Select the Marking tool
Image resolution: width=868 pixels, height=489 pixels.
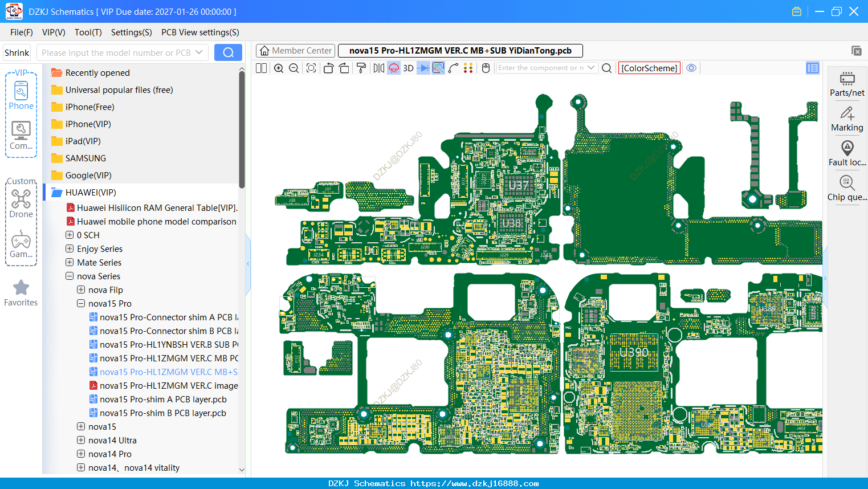coord(847,119)
